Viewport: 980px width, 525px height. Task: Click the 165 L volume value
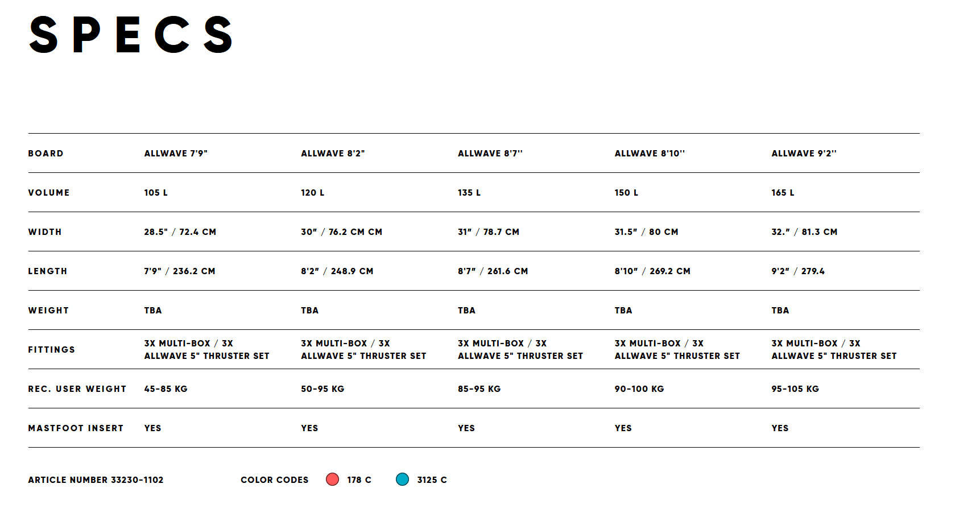click(783, 193)
